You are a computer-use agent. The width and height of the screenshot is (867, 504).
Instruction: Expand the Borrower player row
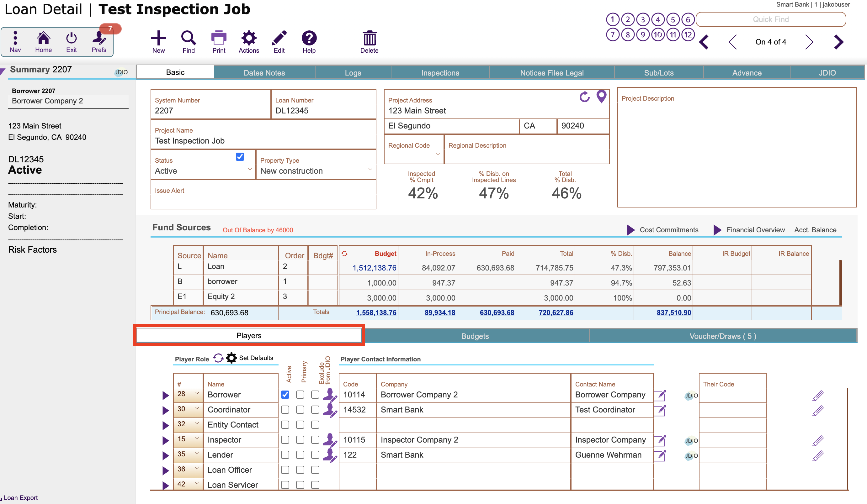click(x=166, y=395)
